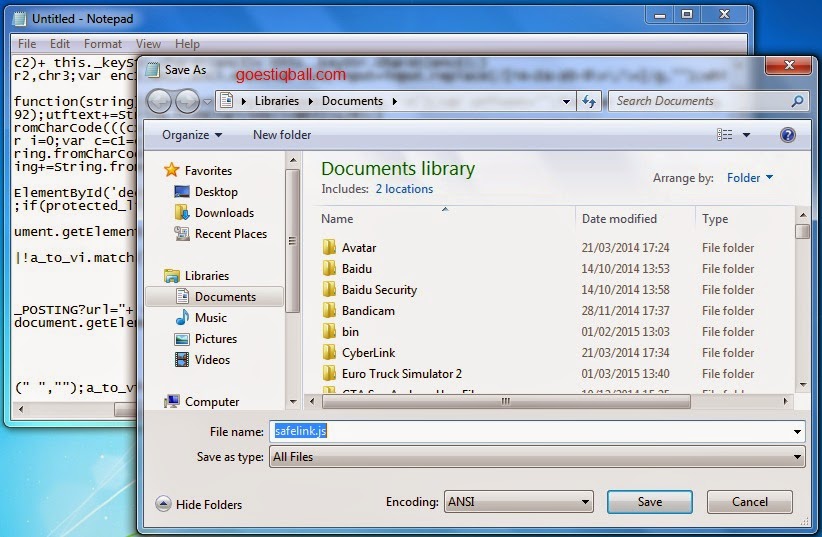
Task: Collapse the pane with Hide Folders
Action: click(199, 504)
